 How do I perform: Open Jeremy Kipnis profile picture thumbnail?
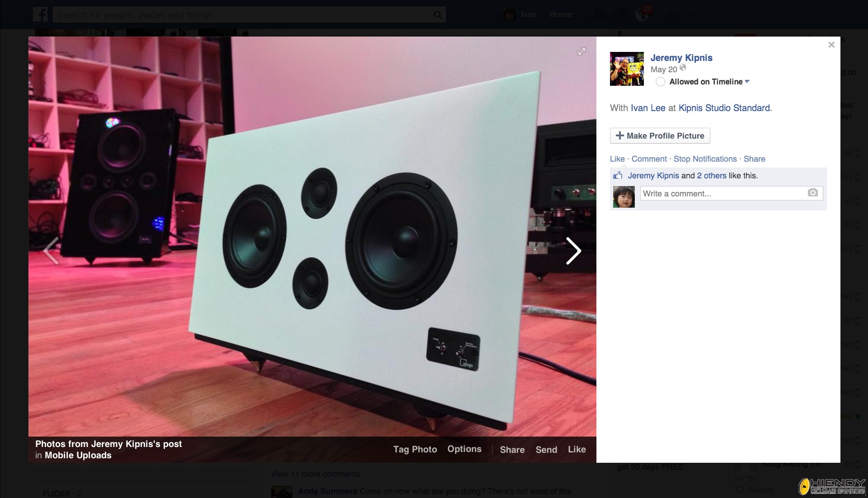(x=627, y=69)
